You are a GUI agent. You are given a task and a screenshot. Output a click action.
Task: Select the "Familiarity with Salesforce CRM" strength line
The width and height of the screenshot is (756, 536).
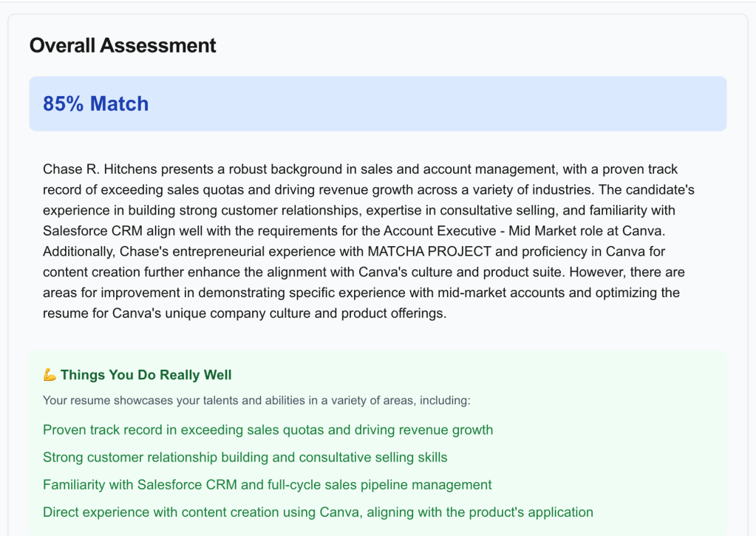click(267, 485)
